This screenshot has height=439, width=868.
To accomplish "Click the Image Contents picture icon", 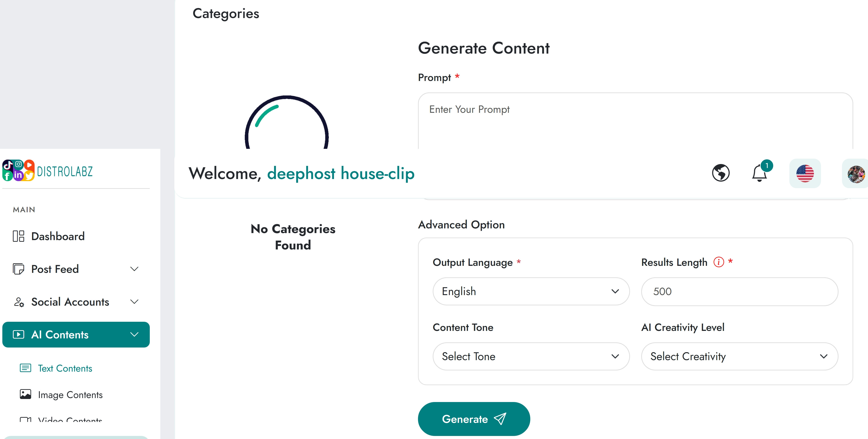I will pyautogui.click(x=26, y=394).
